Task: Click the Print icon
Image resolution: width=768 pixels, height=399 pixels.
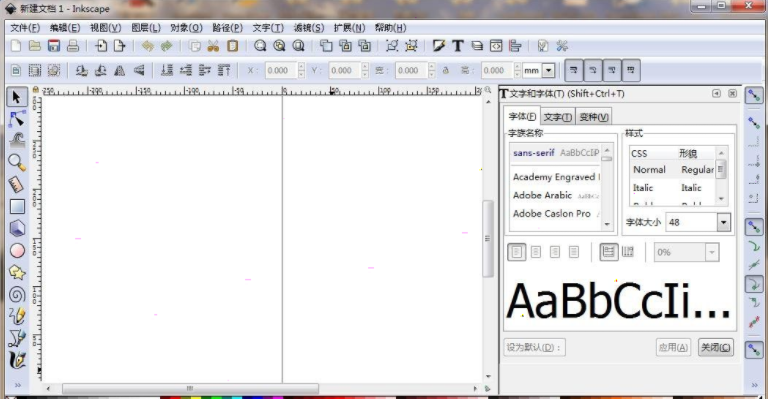Action: [x=73, y=46]
